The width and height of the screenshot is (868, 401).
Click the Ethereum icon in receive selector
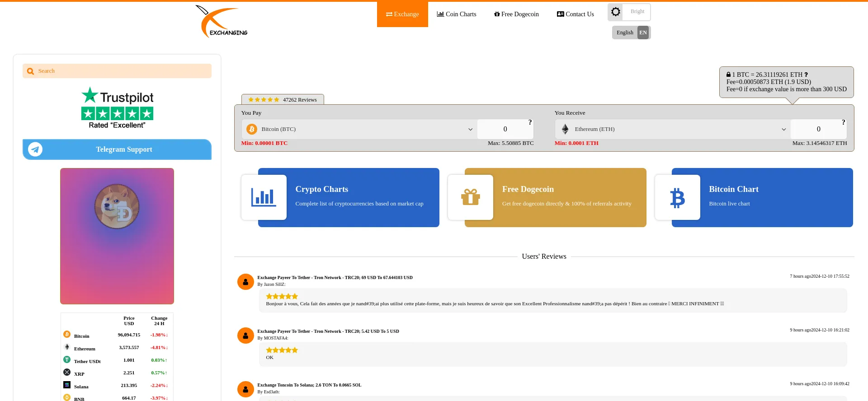click(x=565, y=129)
